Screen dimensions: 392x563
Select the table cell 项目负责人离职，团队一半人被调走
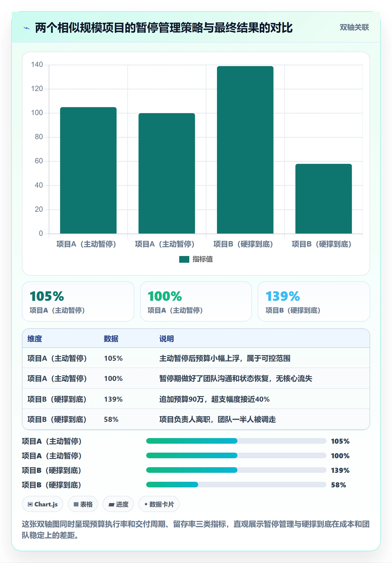click(218, 419)
